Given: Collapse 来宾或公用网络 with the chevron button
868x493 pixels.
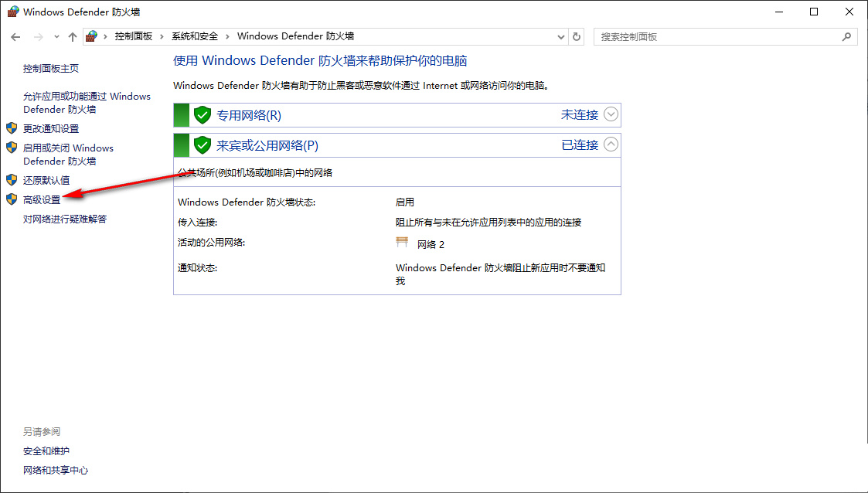Looking at the screenshot, I should (x=611, y=144).
